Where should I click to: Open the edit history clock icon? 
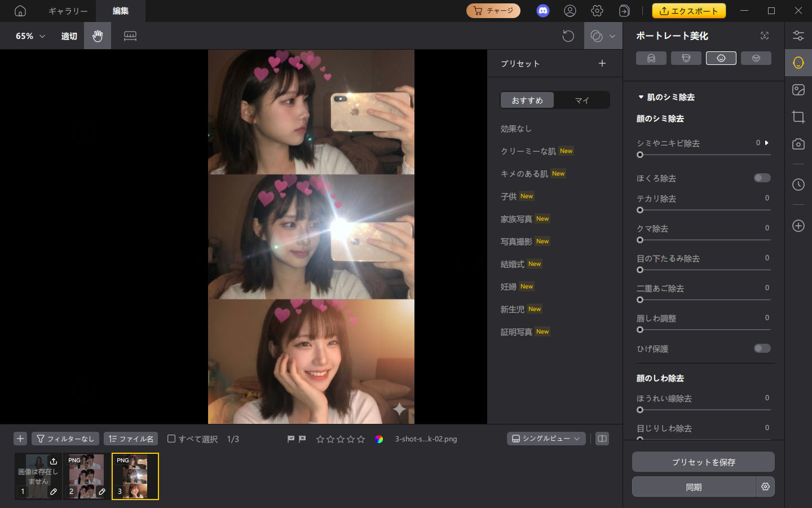pos(798,185)
